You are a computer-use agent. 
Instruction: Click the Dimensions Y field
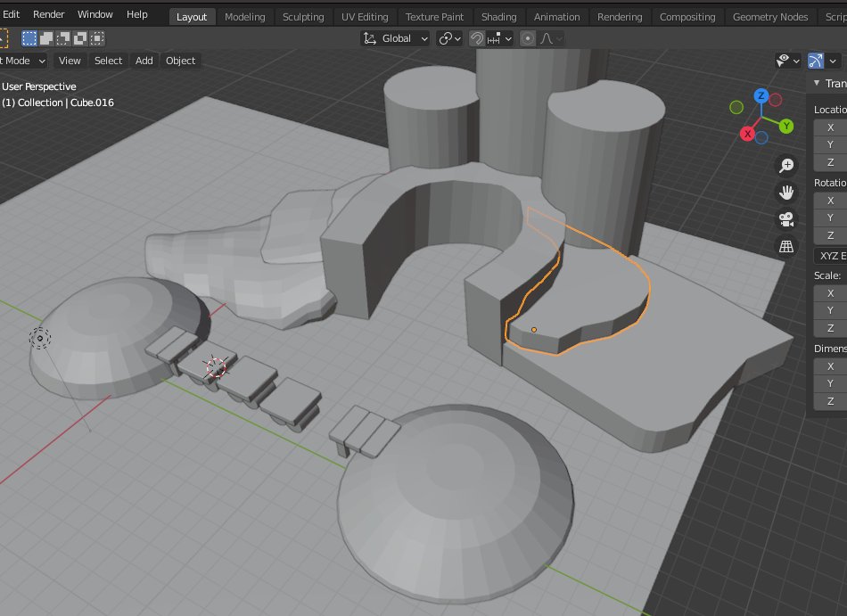[x=830, y=383]
